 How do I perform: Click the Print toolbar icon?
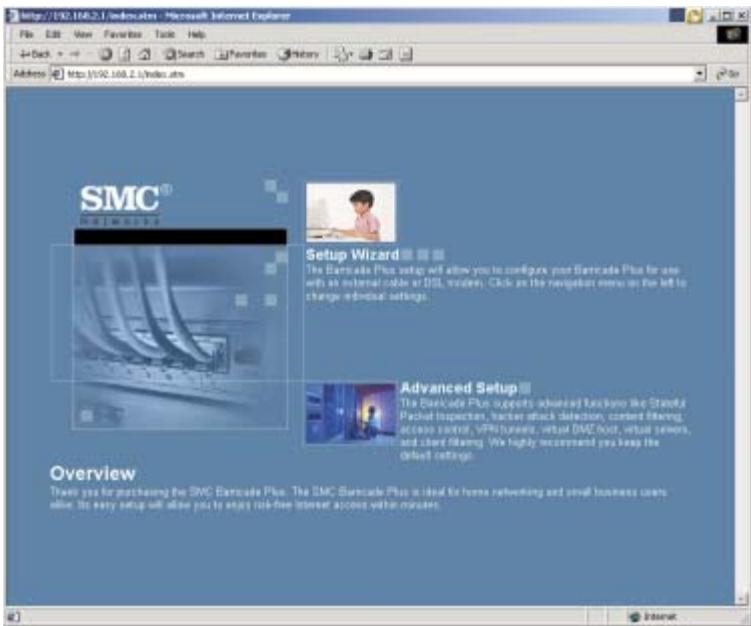tap(366, 55)
